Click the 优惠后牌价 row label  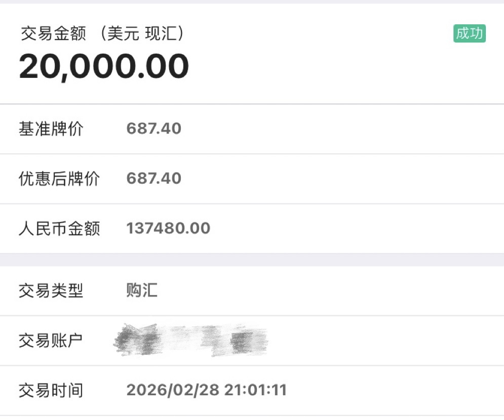click(59, 179)
